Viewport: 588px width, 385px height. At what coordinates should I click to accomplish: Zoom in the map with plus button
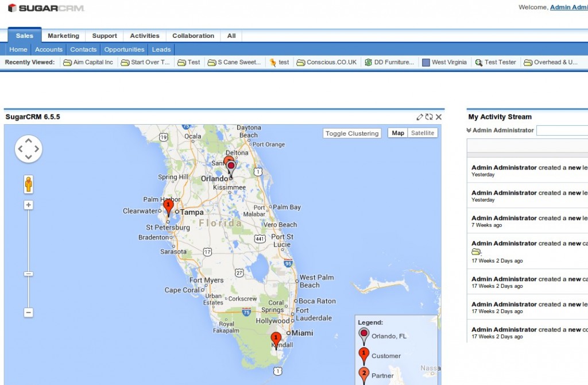[29, 205]
